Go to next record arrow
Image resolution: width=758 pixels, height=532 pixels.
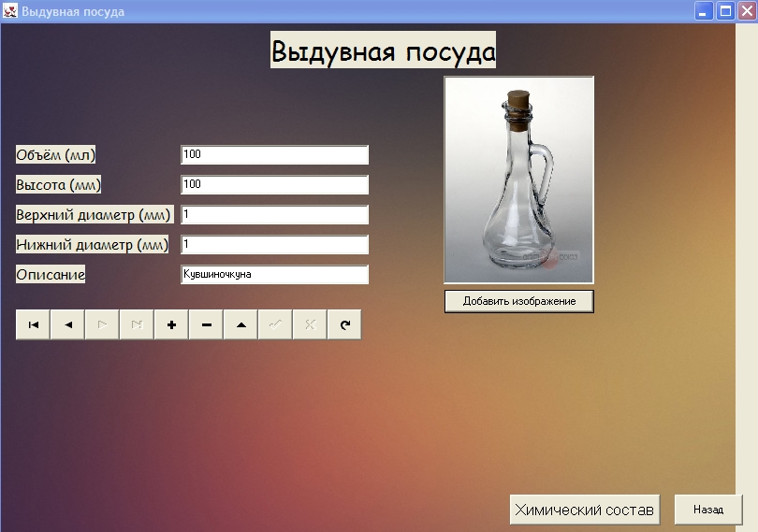(x=102, y=324)
